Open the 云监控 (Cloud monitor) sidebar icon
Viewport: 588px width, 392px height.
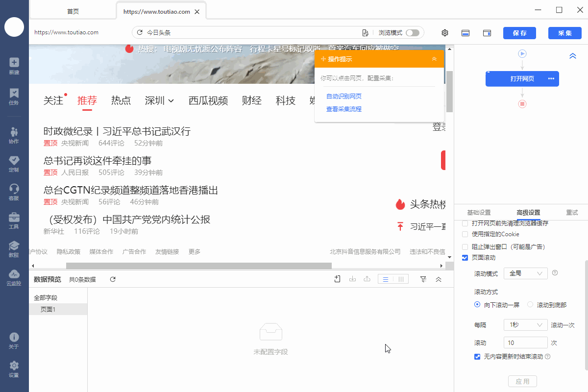14,277
